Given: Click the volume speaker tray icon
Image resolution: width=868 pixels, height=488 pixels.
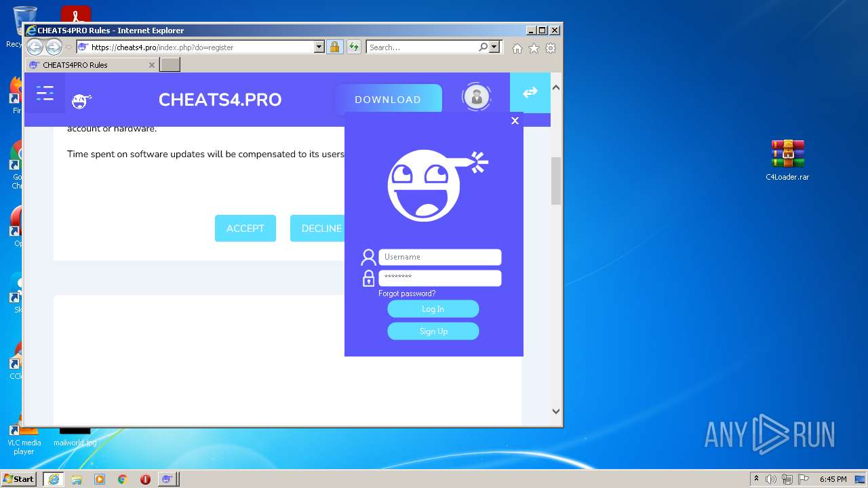Looking at the screenshot, I should click(771, 479).
